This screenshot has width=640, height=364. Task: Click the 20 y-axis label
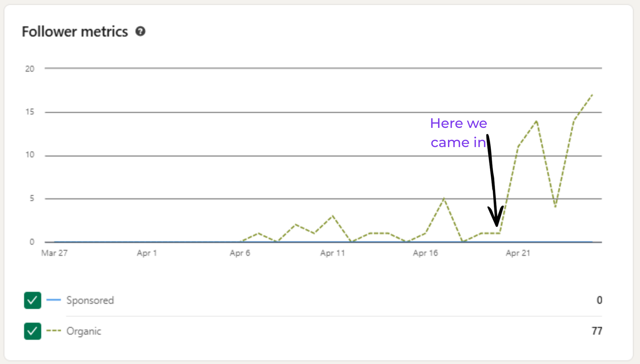pos(30,69)
